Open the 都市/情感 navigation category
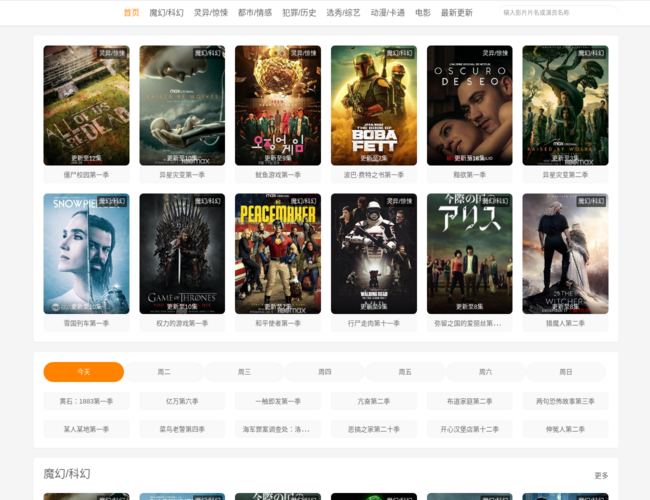Viewport: 650px width, 500px height. click(255, 13)
